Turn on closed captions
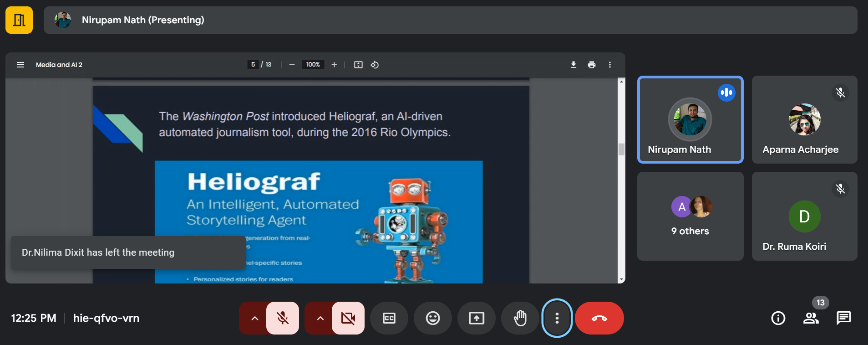868x345 pixels. point(389,318)
